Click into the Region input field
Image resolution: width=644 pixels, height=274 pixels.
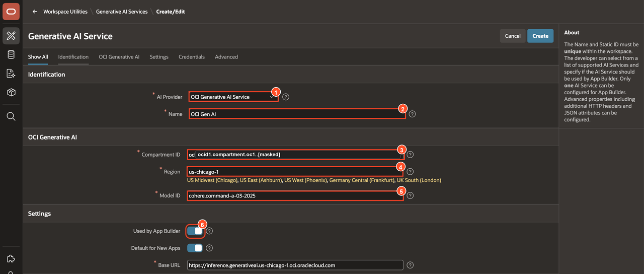click(x=295, y=172)
